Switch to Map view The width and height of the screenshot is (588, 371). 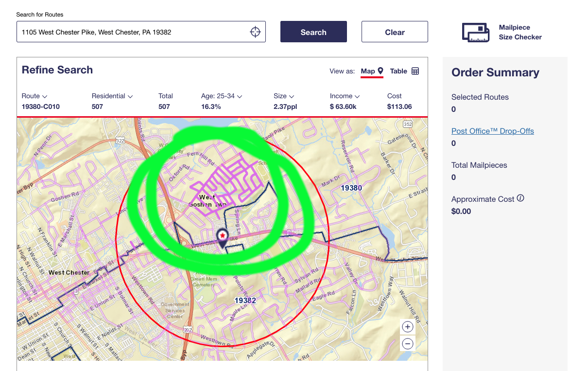[x=372, y=71]
